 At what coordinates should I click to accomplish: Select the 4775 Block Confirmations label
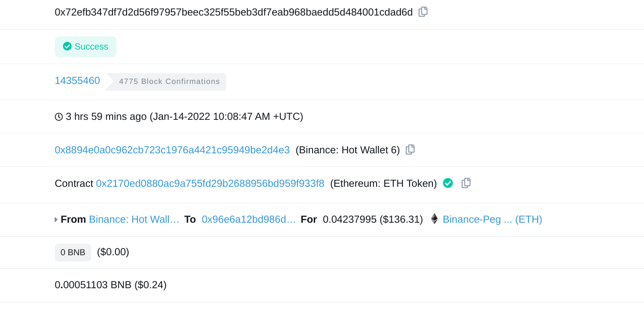(169, 82)
